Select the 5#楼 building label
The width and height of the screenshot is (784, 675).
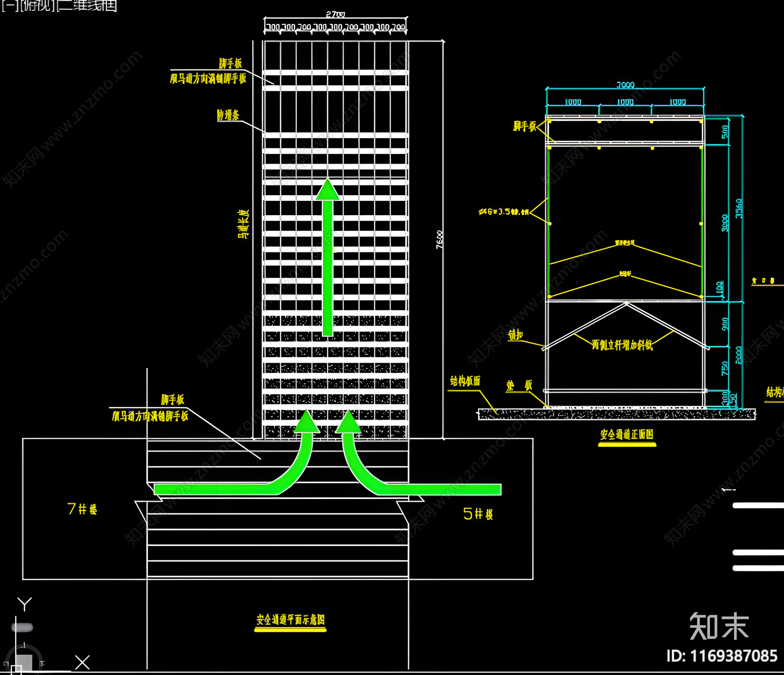(x=478, y=514)
